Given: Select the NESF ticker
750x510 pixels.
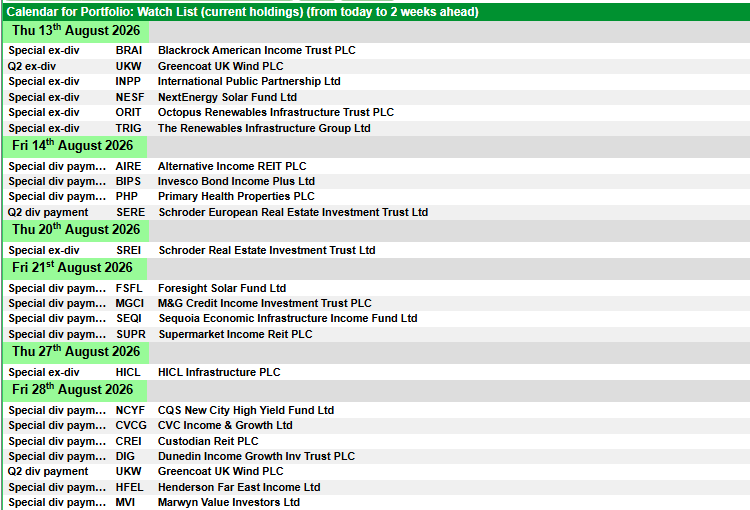Looking at the screenshot, I should (x=130, y=97).
